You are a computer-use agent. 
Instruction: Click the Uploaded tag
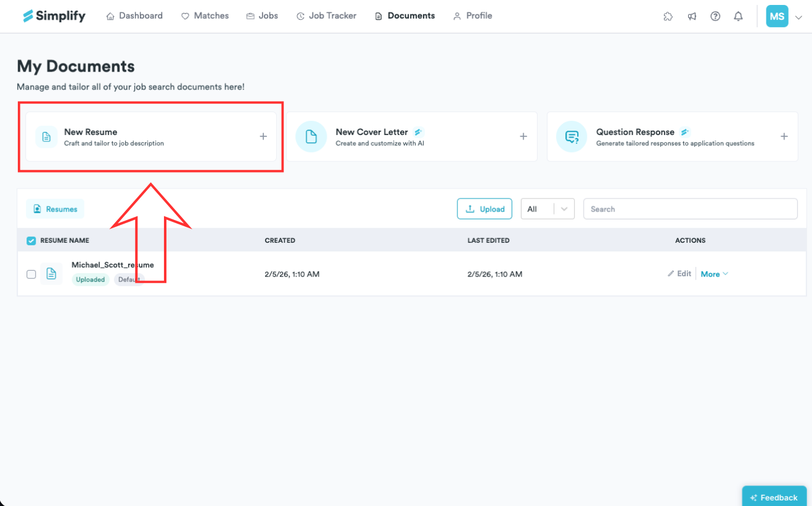[x=91, y=280]
